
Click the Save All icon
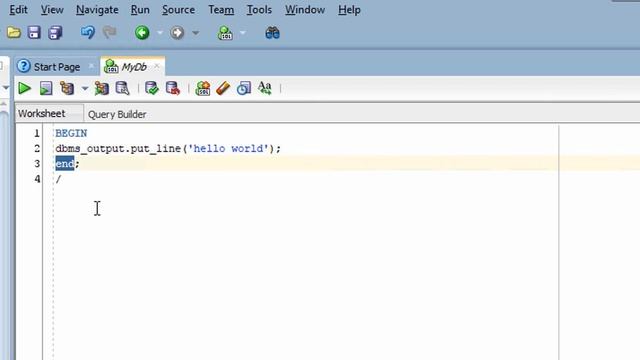56,33
